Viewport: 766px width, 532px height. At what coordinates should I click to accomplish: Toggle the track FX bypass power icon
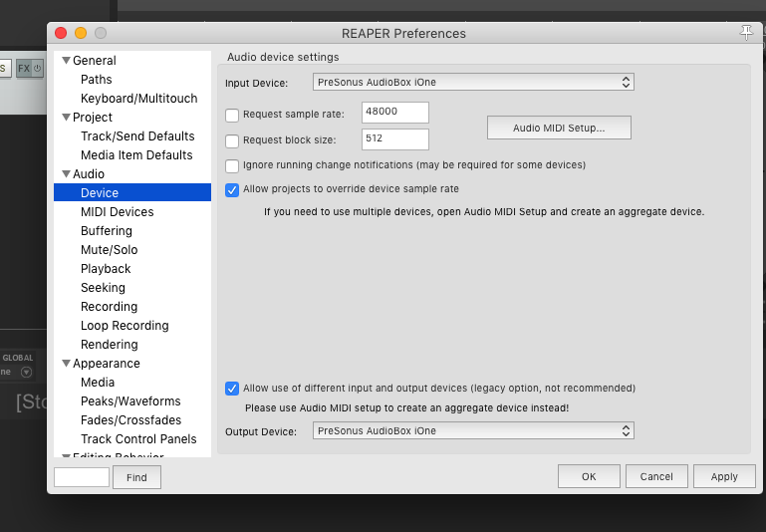[x=38, y=69]
